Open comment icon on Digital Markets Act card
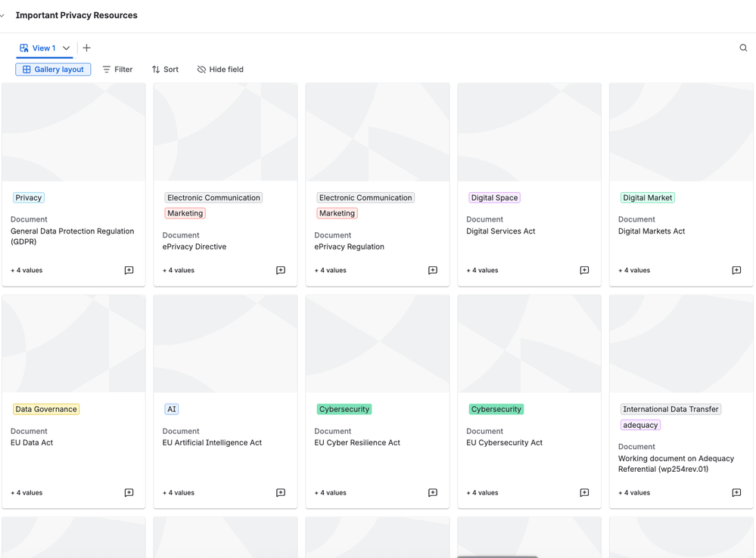This screenshot has height=558, width=756. click(736, 271)
